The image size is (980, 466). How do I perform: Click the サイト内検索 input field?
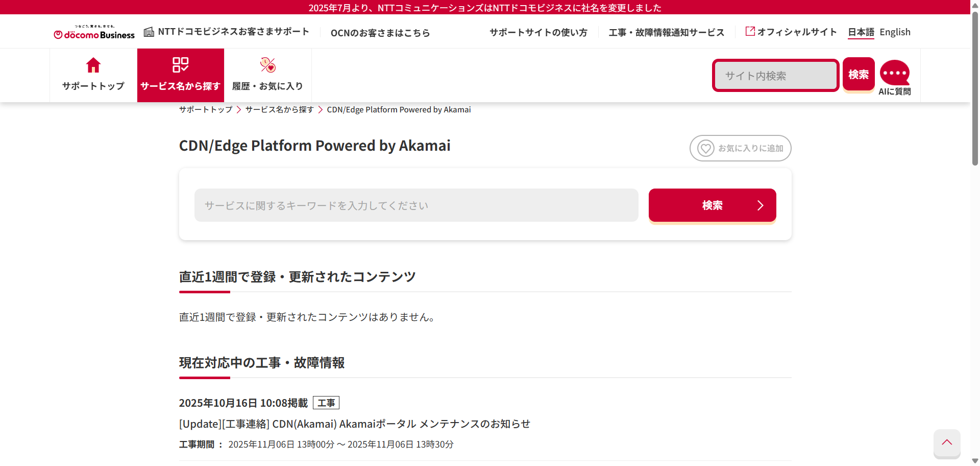pyautogui.click(x=775, y=76)
